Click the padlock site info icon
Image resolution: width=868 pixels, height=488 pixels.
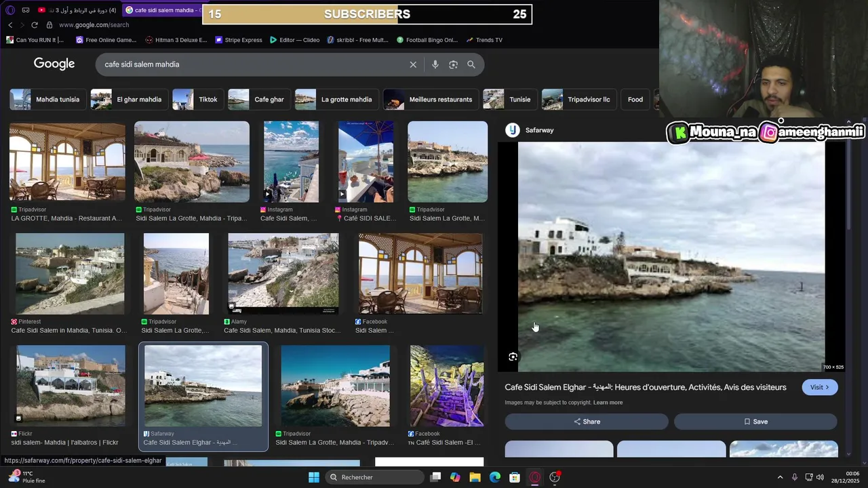coord(49,25)
